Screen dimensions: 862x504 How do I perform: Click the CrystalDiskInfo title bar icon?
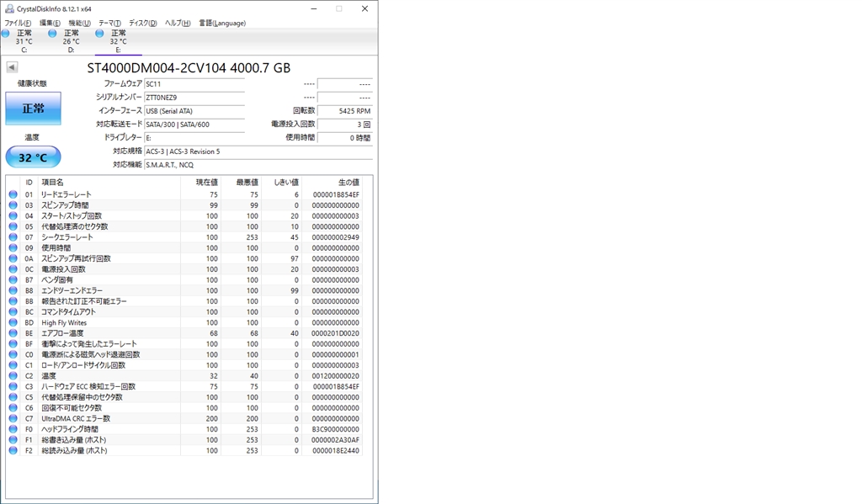pyautogui.click(x=9, y=8)
